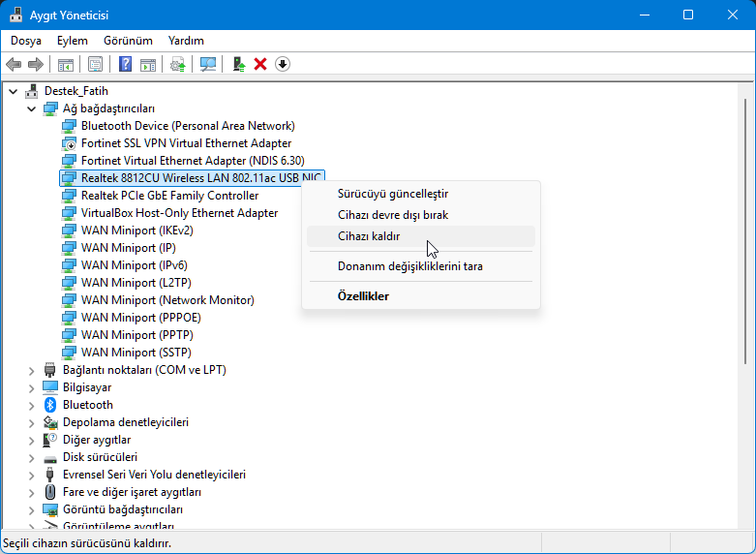Collapse the Ağ bağdaştırıcıları category
Viewport: 756px width, 554px height.
[x=32, y=108]
